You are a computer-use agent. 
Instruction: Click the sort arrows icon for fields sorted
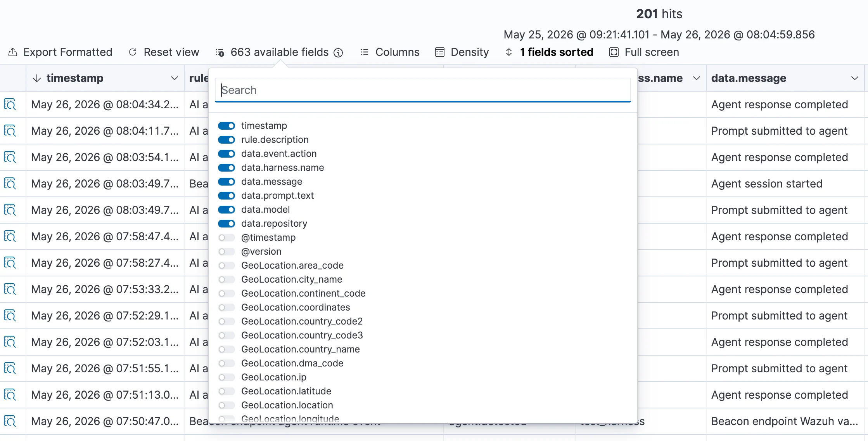[x=509, y=52]
